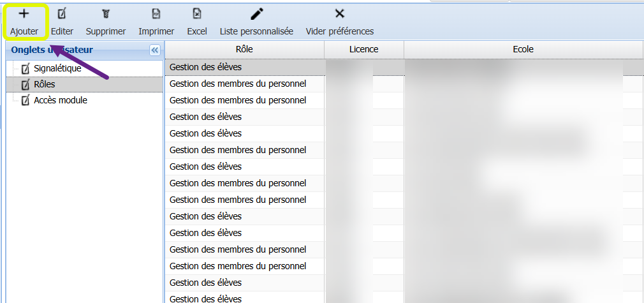The image size is (644, 303).
Task: Sort by the Licence column header
Action: point(363,49)
